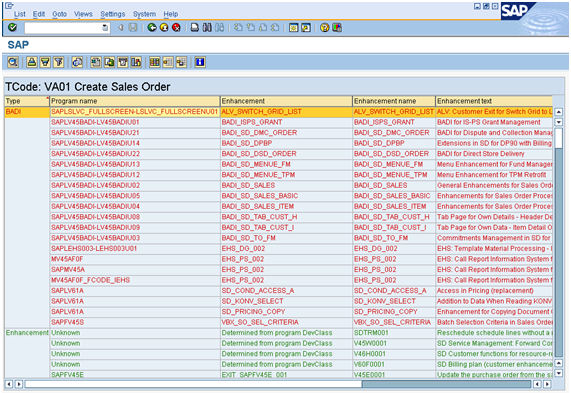
Task: Select the Enhancement column header
Action: click(287, 101)
